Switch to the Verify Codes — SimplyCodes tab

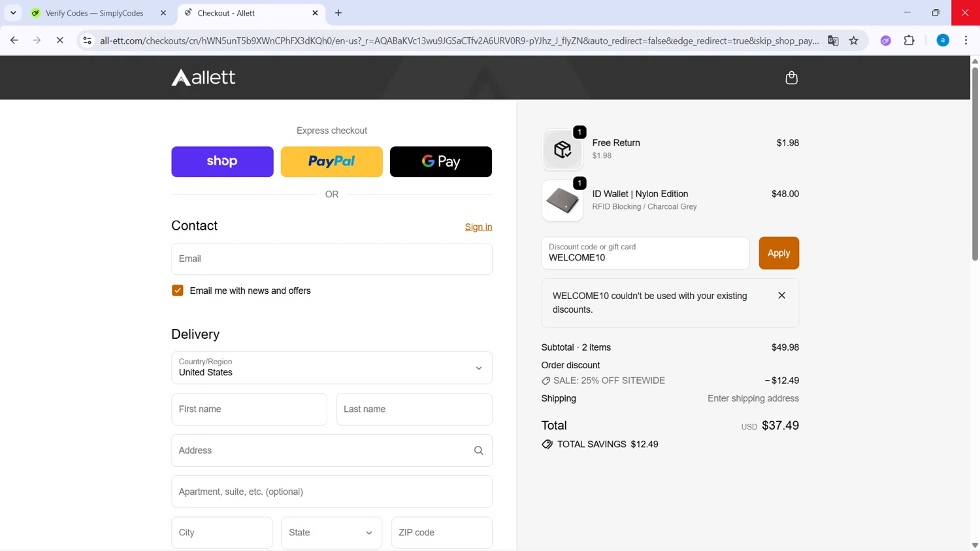click(95, 13)
